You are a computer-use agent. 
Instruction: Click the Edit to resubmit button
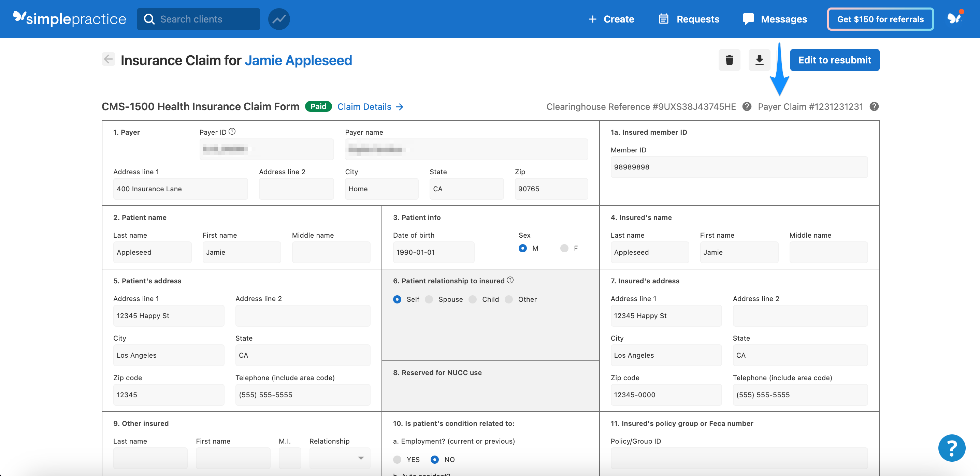coord(835,60)
